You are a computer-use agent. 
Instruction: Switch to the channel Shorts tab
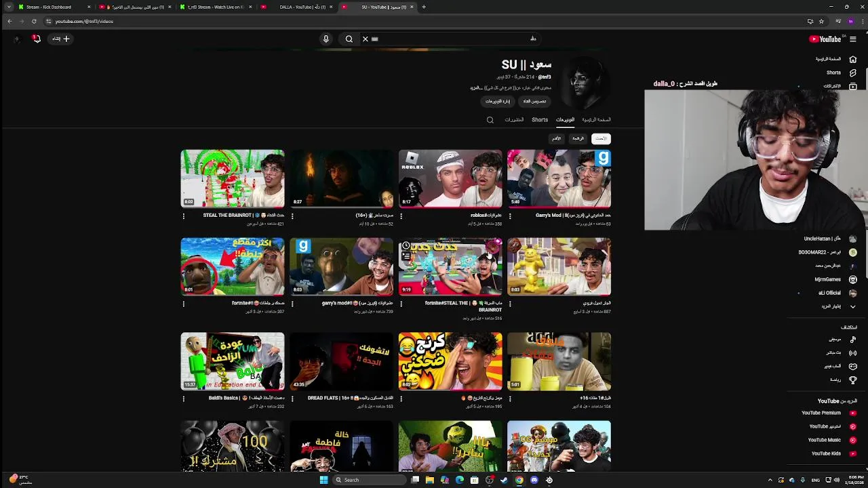click(x=540, y=120)
